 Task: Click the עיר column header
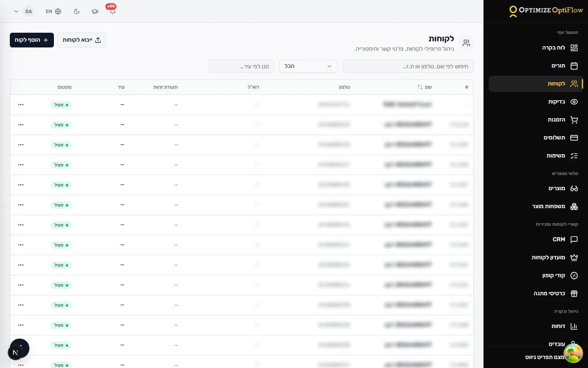pos(121,87)
